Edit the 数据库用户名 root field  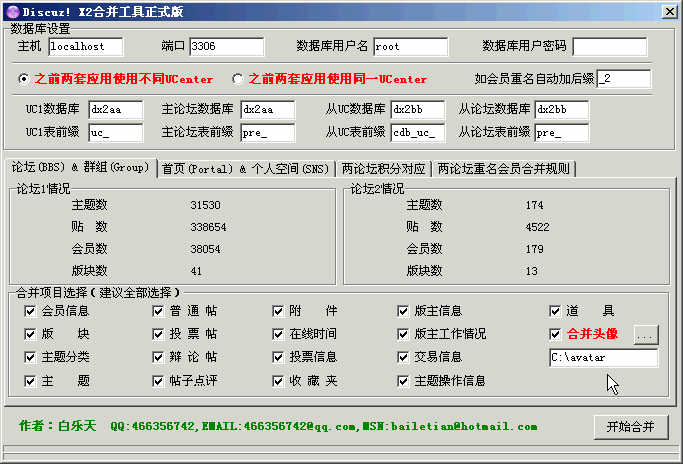point(411,47)
